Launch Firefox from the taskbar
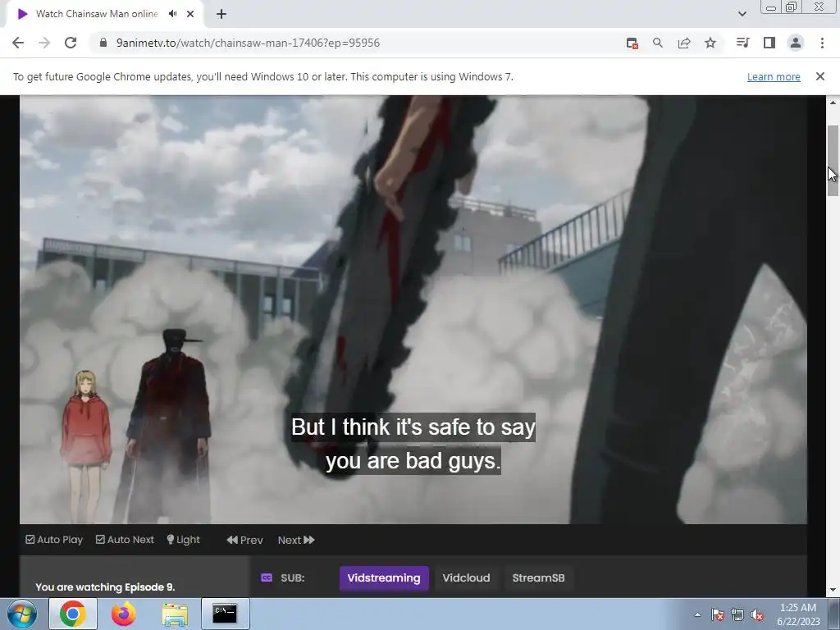Image resolution: width=840 pixels, height=630 pixels. click(123, 614)
